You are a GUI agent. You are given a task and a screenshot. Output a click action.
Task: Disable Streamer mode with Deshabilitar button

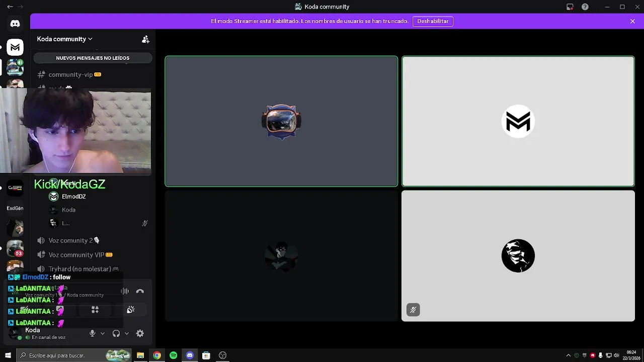433,21
